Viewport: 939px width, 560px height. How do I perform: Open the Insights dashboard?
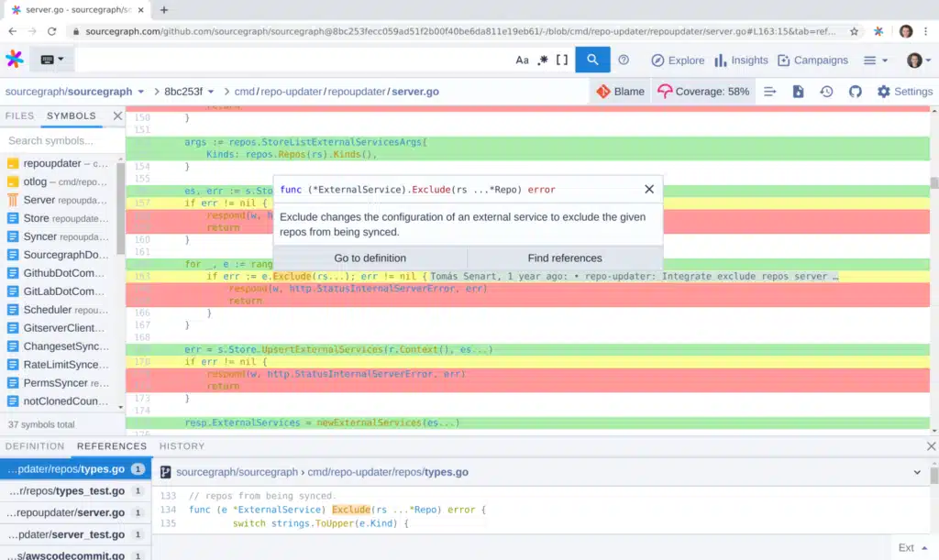741,60
